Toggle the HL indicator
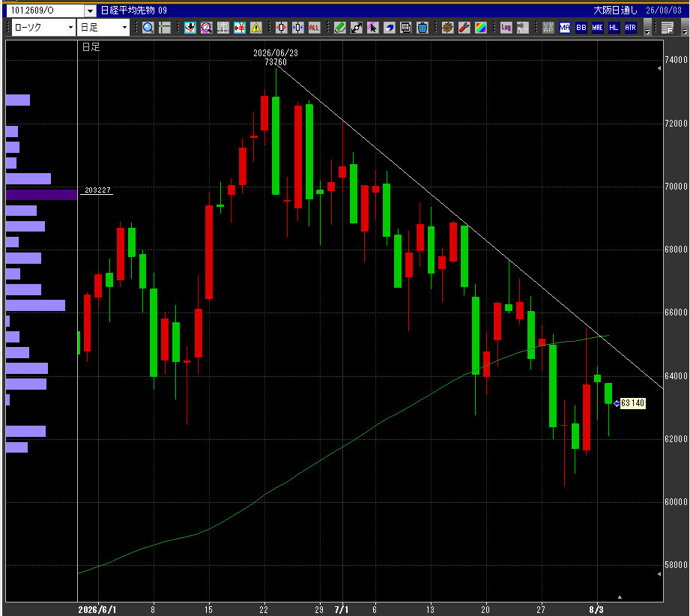690x616 pixels. (614, 28)
